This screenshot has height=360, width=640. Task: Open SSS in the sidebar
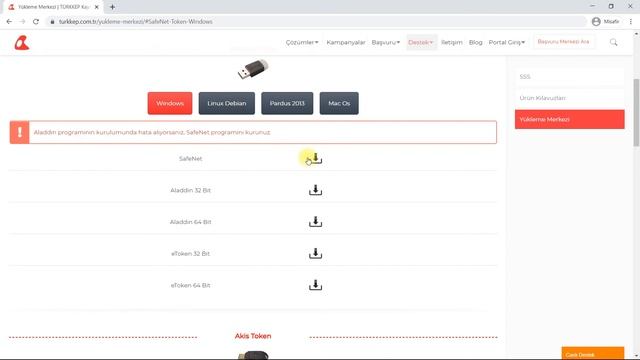tap(569, 77)
